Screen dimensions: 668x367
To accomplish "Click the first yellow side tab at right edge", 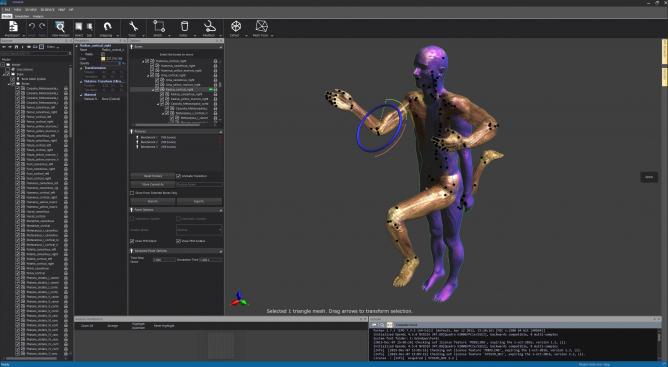I will 665,52.
